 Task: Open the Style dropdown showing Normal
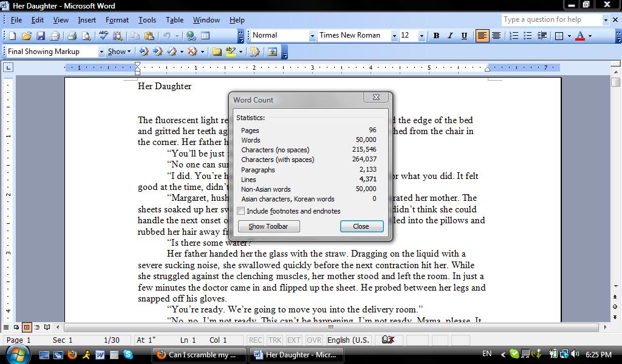(312, 36)
